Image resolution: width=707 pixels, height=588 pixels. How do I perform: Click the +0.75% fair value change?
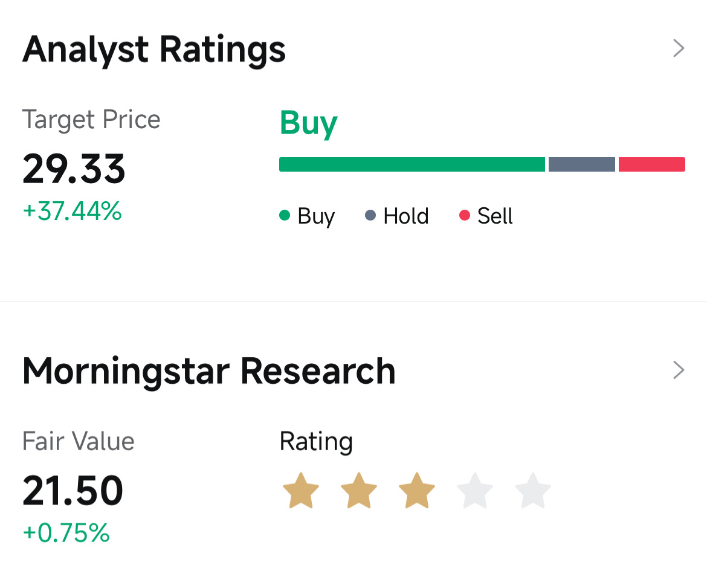(x=66, y=532)
